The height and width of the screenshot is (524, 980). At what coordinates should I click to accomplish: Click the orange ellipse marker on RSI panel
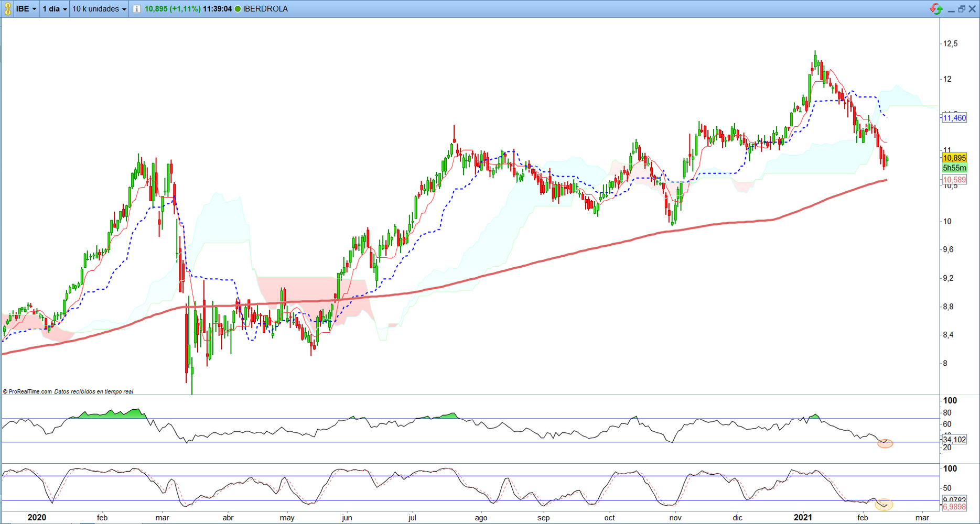coord(885,444)
